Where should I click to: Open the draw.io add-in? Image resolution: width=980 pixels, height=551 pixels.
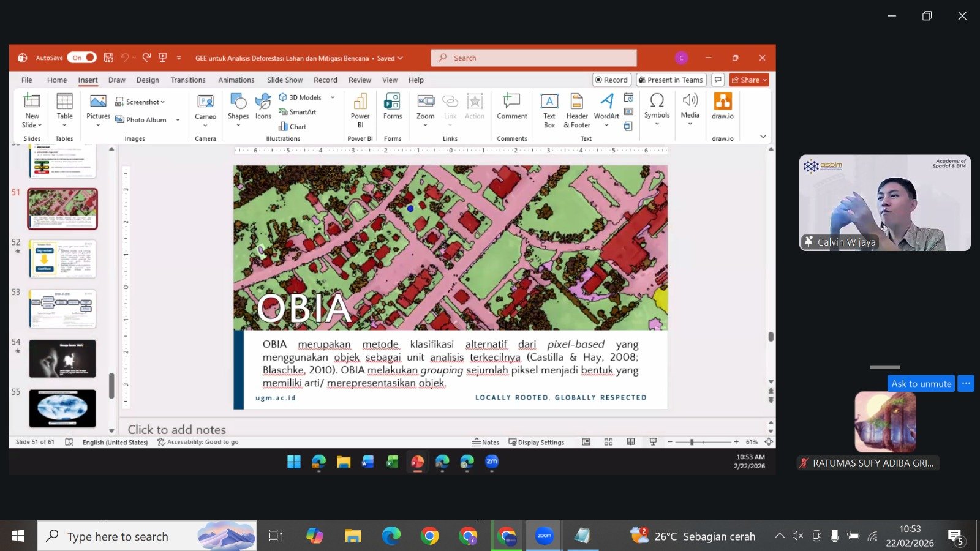coord(722,105)
